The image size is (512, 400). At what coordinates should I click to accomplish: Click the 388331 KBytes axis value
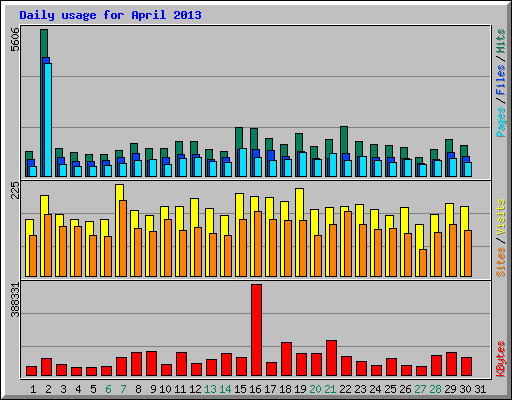click(x=15, y=300)
